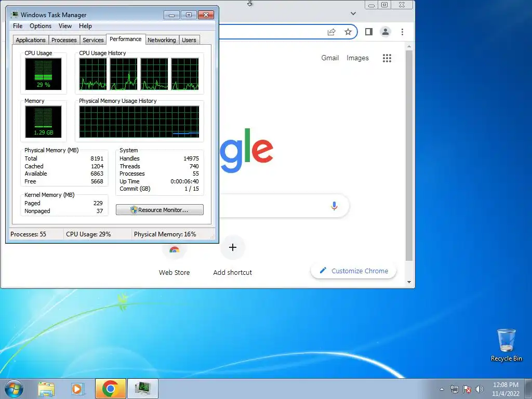Bookmark this page with the star icon

click(x=348, y=32)
